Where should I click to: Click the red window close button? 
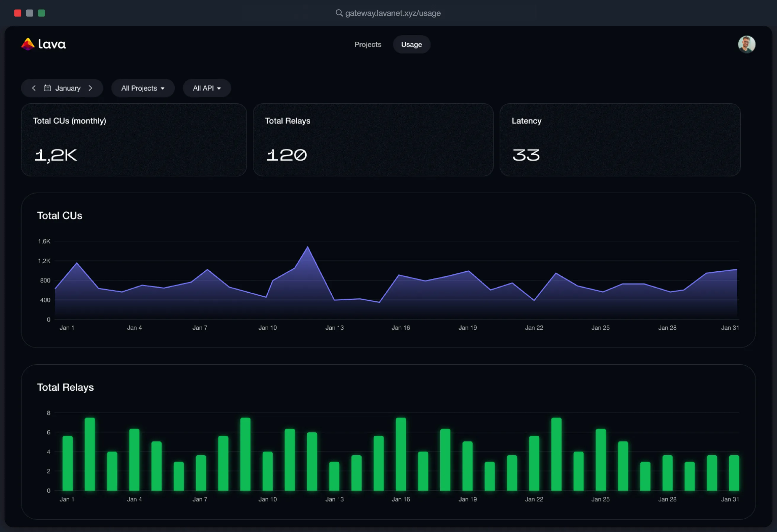pyautogui.click(x=18, y=13)
